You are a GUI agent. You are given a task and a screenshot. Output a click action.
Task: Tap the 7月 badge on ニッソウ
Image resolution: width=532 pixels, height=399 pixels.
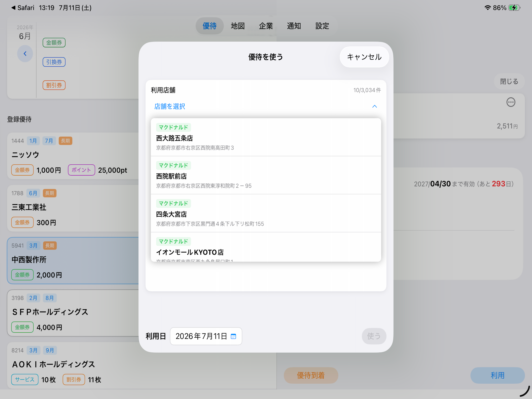(x=49, y=141)
